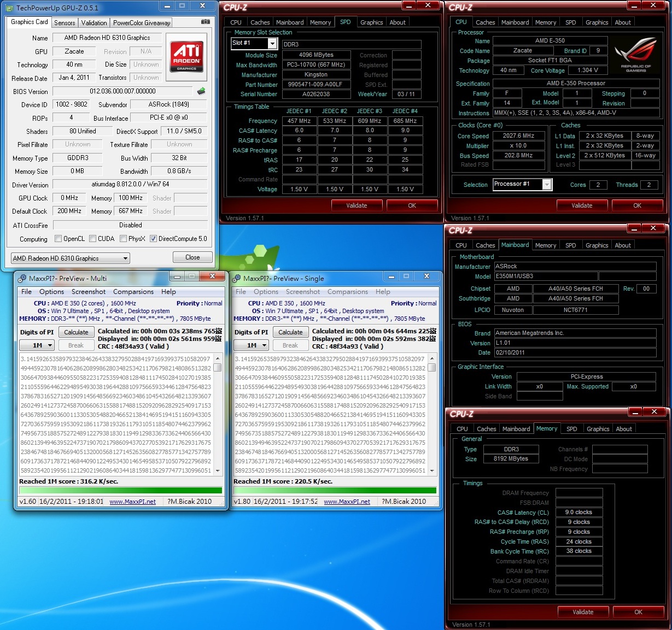Screen dimensions: 672x630
Task: Click the BIOS Version field 012.036.000.007.000000
Action: [x=123, y=91]
